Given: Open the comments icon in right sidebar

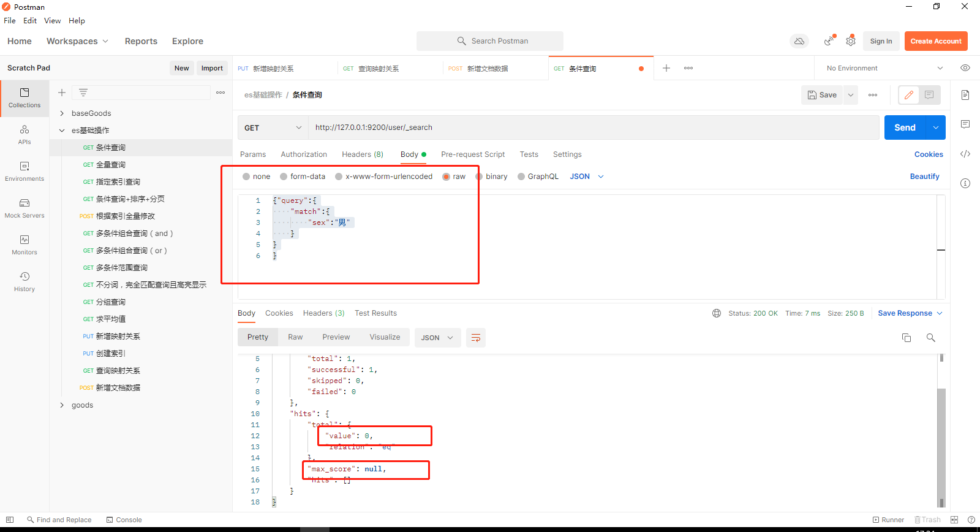Looking at the screenshot, I should [x=965, y=124].
